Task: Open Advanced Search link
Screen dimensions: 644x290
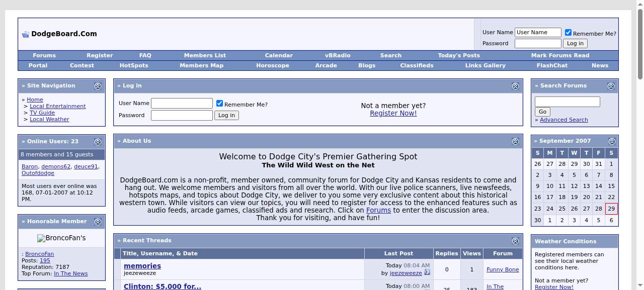Action: click(x=563, y=120)
